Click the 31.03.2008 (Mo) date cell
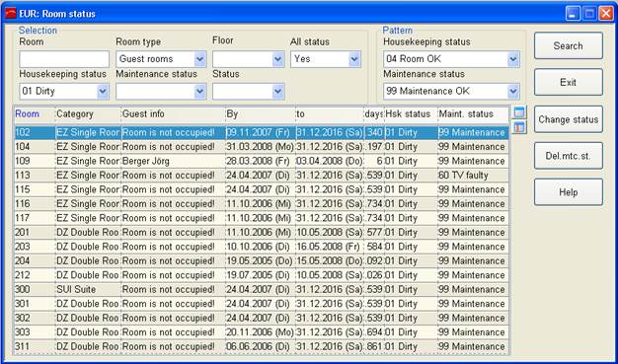This screenshot has height=364, width=618. click(x=261, y=147)
